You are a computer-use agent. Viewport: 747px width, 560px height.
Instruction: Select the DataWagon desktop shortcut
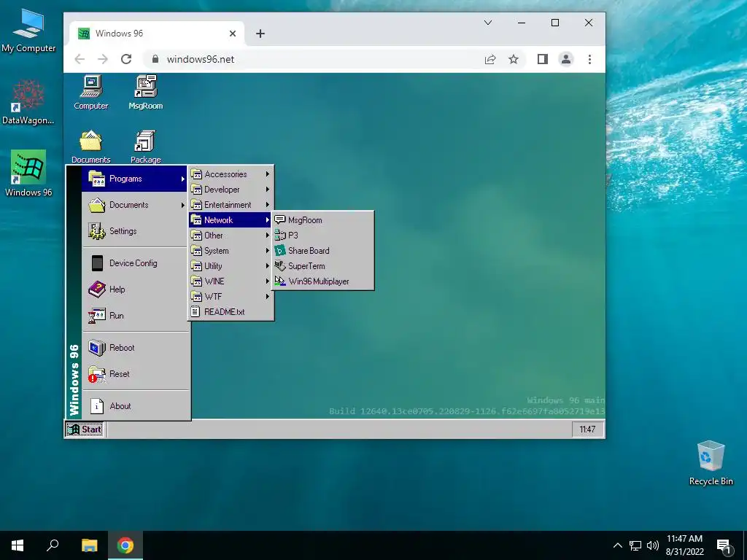(x=28, y=102)
